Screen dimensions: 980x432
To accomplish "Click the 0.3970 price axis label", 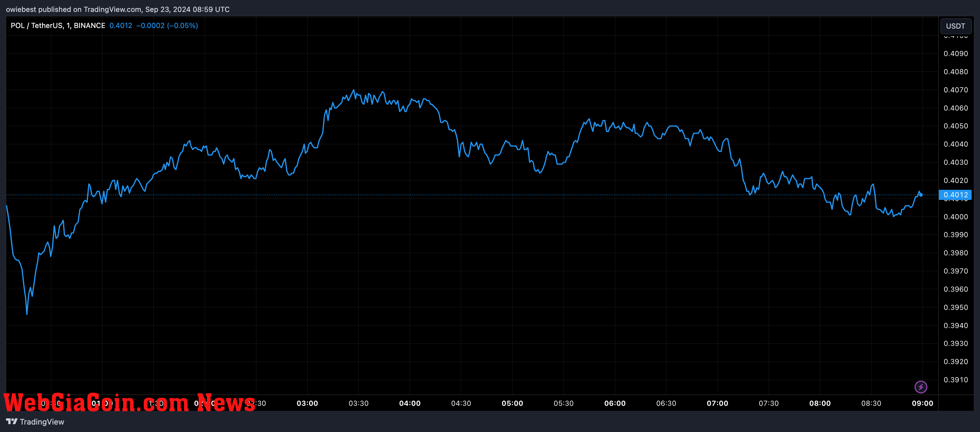I will [956, 271].
